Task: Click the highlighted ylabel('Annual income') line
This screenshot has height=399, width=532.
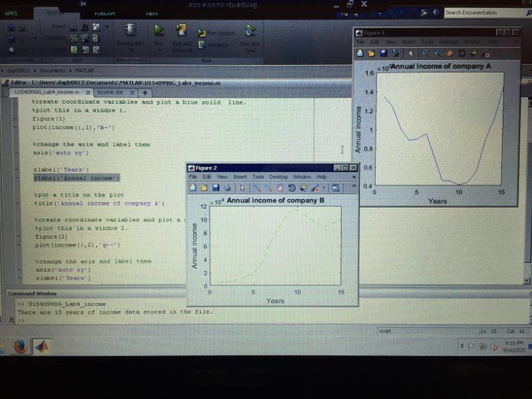Action: point(76,178)
